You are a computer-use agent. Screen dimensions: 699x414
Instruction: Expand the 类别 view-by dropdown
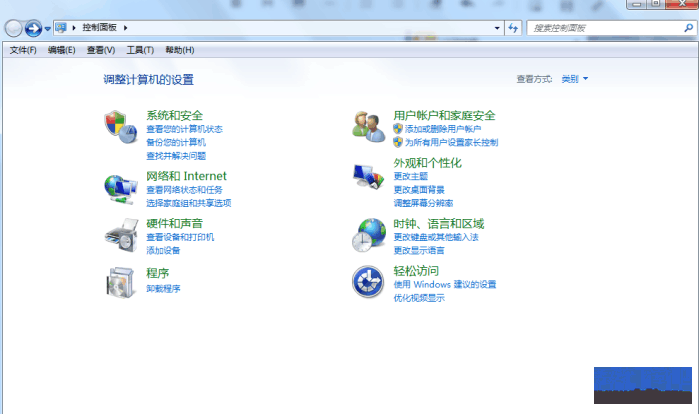point(575,79)
